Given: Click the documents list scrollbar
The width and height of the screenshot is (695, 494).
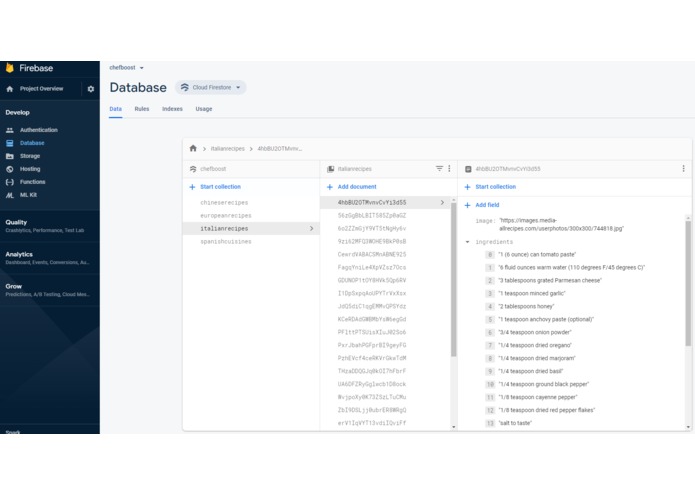Looking at the screenshot, I should pos(453,280).
